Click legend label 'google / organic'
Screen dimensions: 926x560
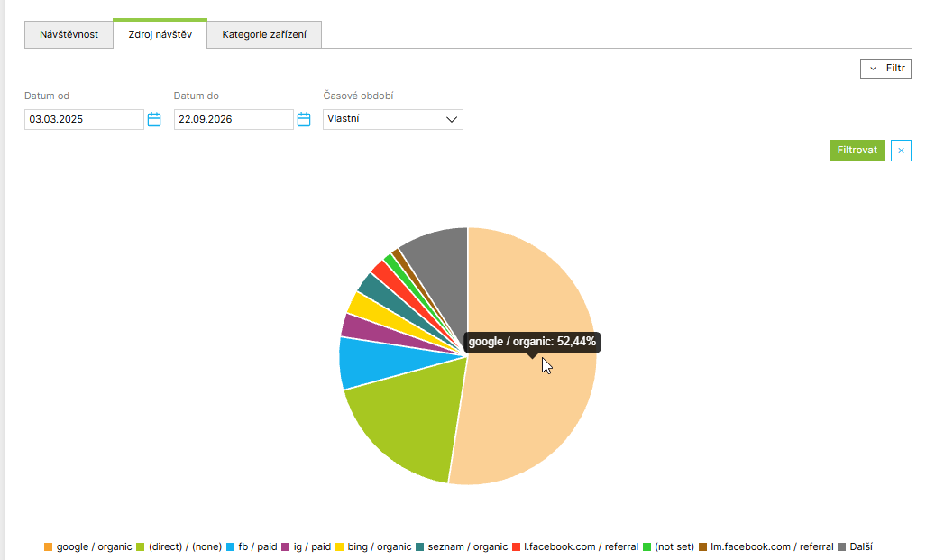coord(95,547)
